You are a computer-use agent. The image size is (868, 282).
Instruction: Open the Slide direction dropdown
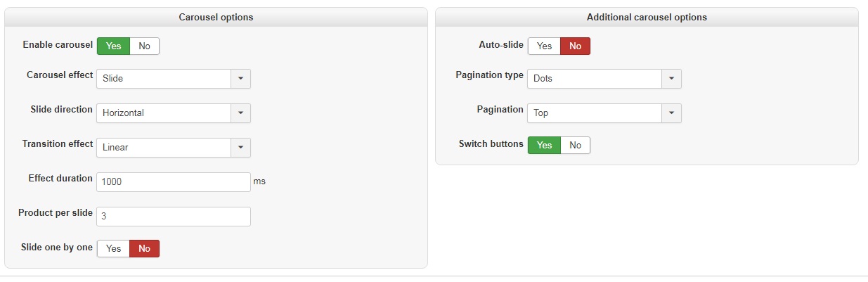(x=164, y=113)
